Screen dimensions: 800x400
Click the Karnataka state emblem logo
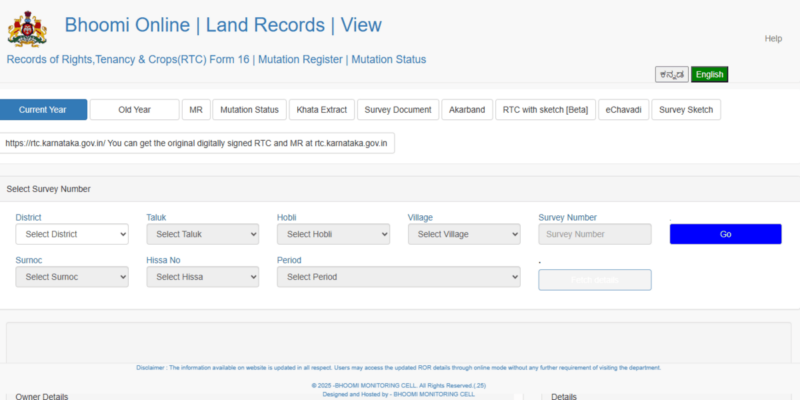[x=27, y=29]
